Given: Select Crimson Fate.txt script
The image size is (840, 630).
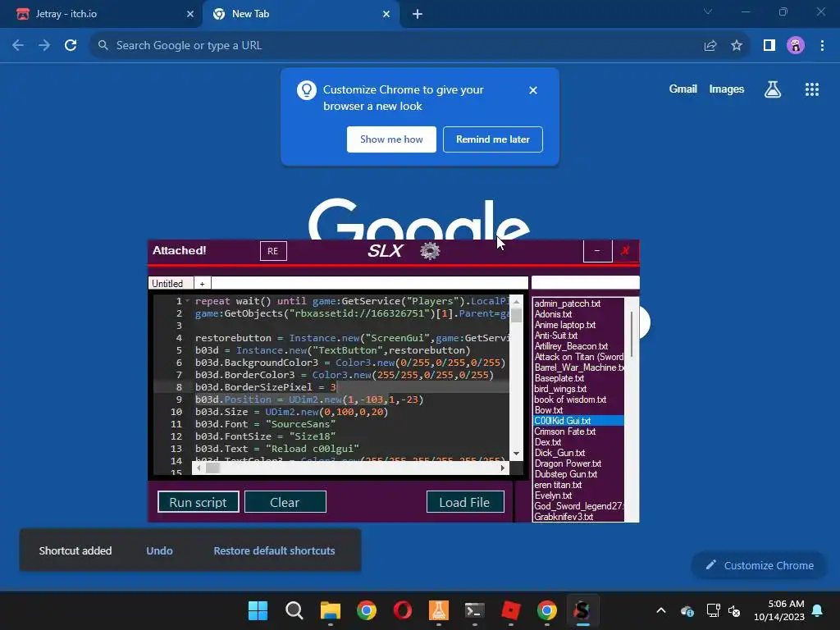Looking at the screenshot, I should [565, 431].
